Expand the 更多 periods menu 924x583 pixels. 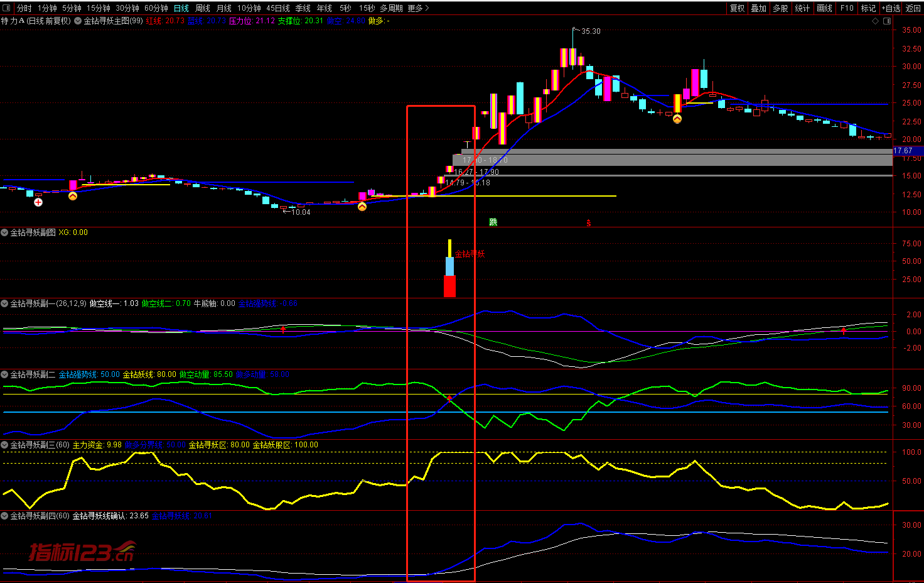[x=418, y=8]
